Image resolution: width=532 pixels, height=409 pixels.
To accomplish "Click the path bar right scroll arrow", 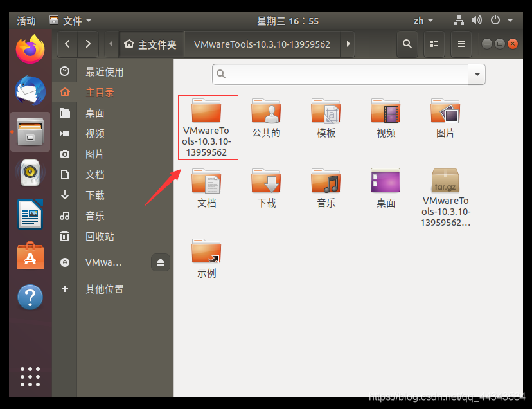I will [348, 44].
